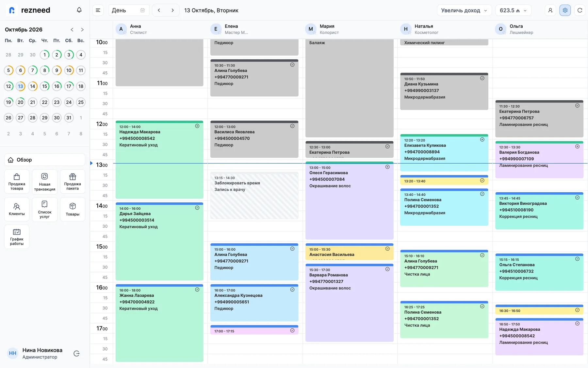588x368 pixels.
Task: Open Новая транзакция shortcut
Action: [45, 182]
